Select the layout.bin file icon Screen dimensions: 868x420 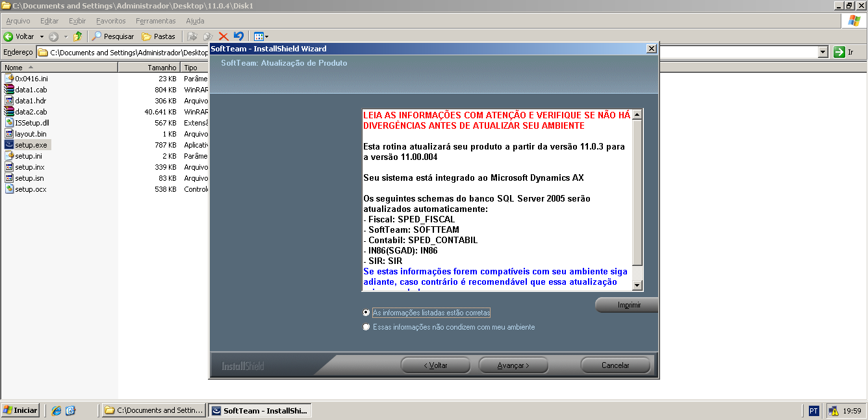9,134
